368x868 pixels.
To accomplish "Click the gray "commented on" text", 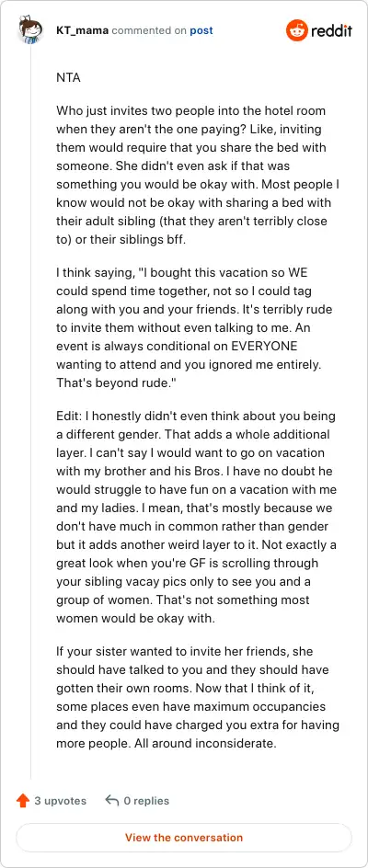I will [x=149, y=30].
